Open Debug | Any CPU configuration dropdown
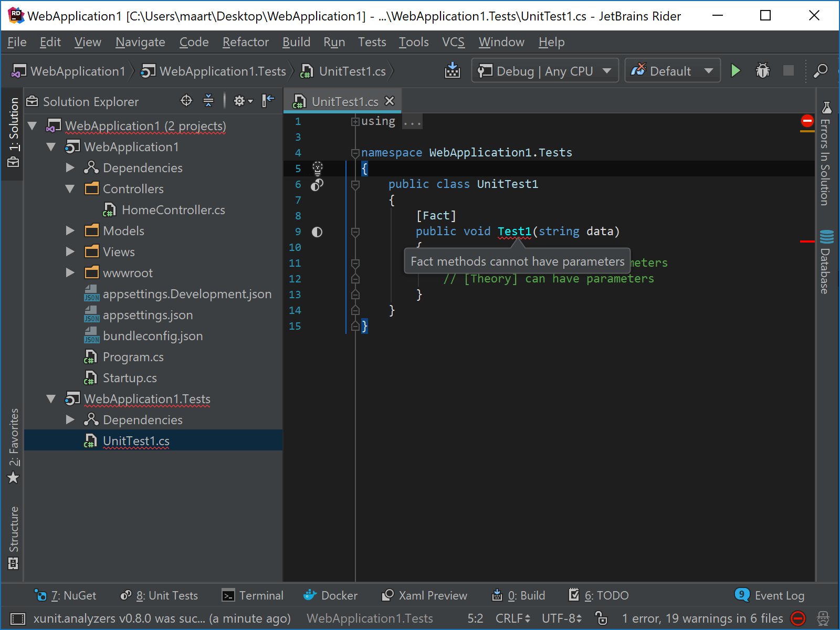The width and height of the screenshot is (840, 630). click(x=545, y=70)
